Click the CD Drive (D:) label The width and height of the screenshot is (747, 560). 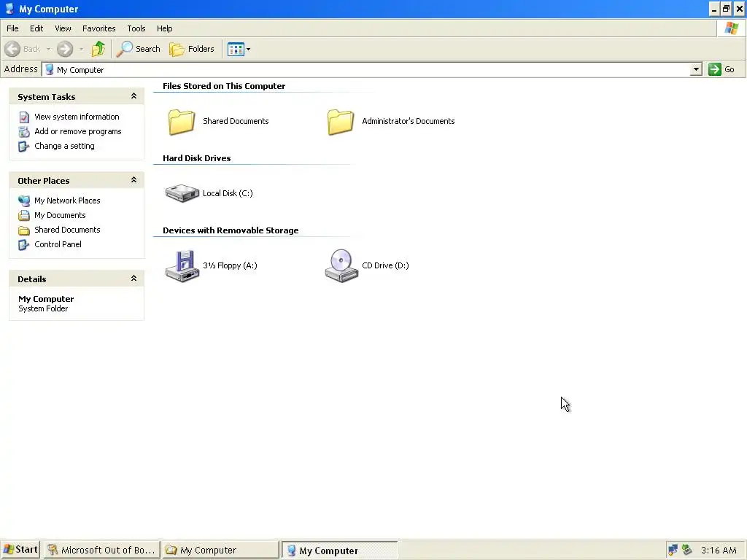[x=385, y=265]
